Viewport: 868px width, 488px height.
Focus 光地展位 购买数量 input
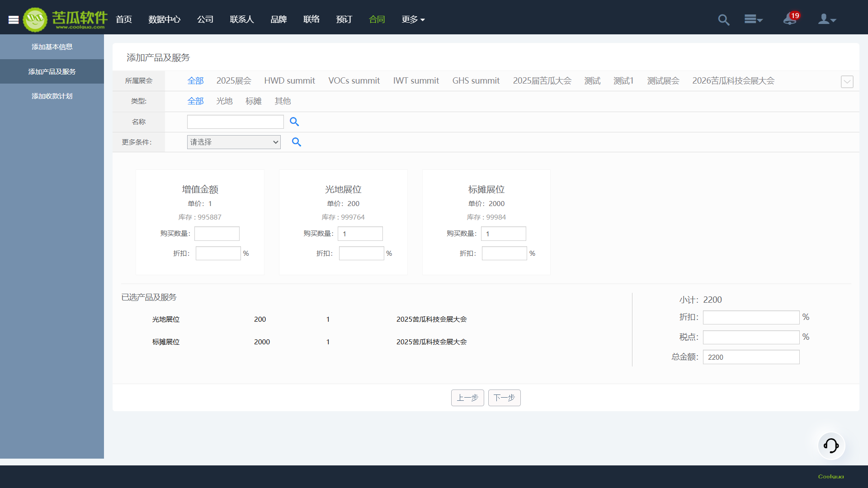point(360,234)
